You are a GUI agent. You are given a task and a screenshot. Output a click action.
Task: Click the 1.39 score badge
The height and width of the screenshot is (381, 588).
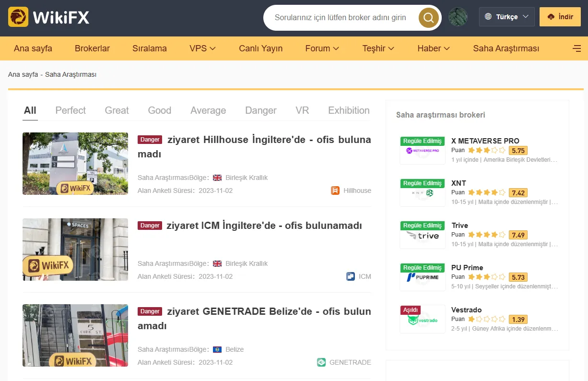(x=518, y=319)
